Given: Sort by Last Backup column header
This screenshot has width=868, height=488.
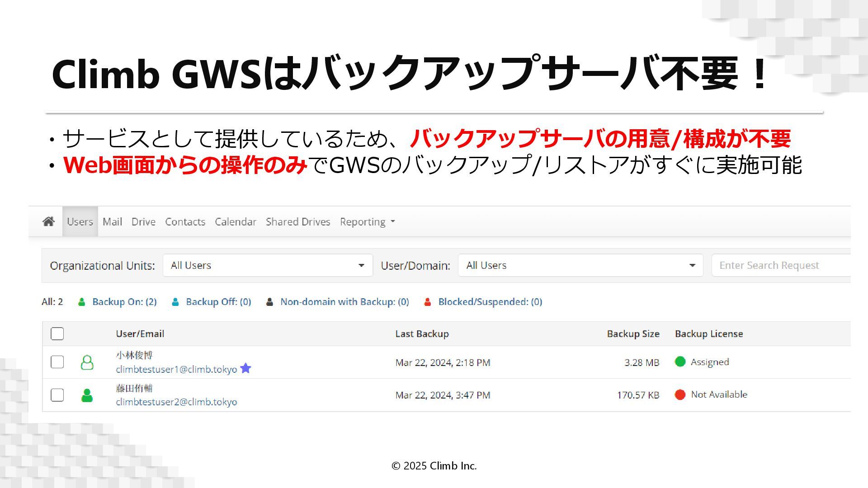Looking at the screenshot, I should [422, 334].
